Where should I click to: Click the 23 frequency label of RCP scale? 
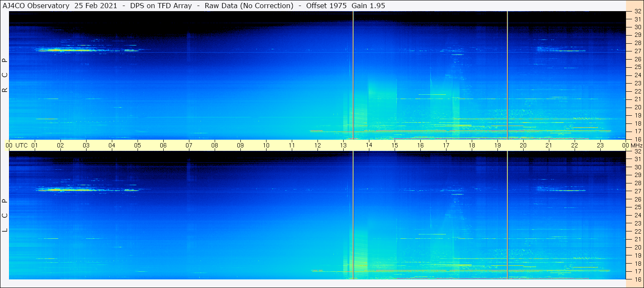coord(638,83)
